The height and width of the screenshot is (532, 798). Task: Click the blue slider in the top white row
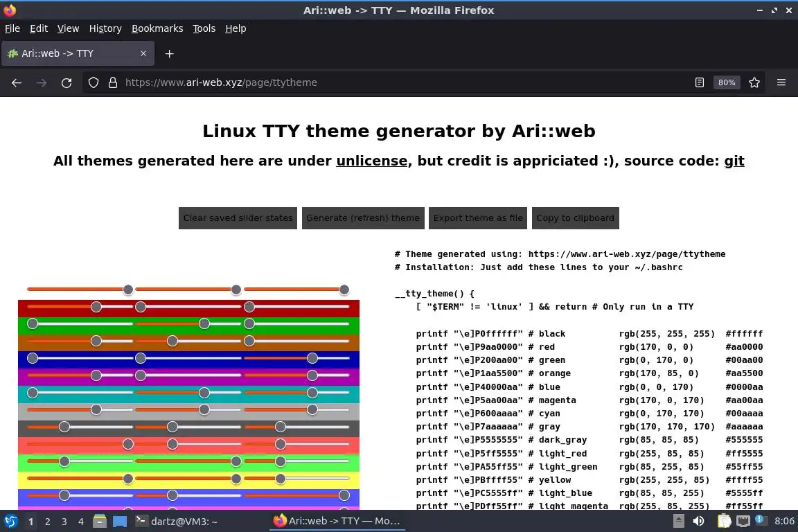[296, 290]
